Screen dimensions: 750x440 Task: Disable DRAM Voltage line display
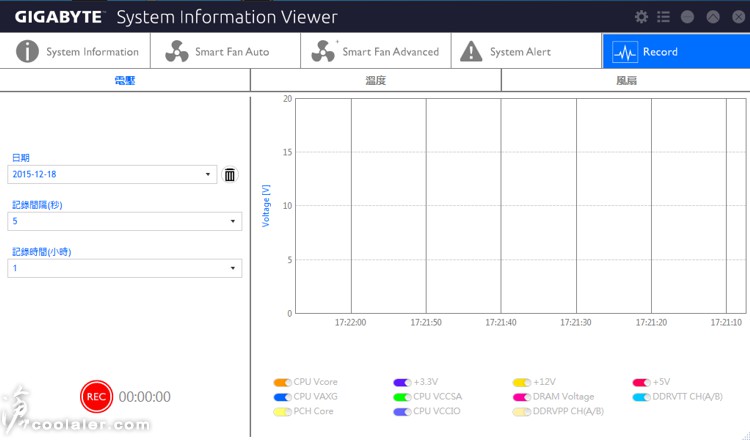coord(522,397)
